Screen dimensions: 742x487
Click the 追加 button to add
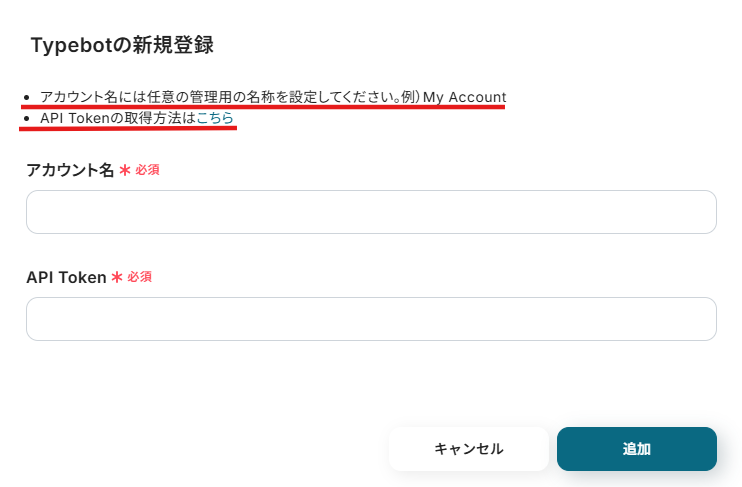636,449
